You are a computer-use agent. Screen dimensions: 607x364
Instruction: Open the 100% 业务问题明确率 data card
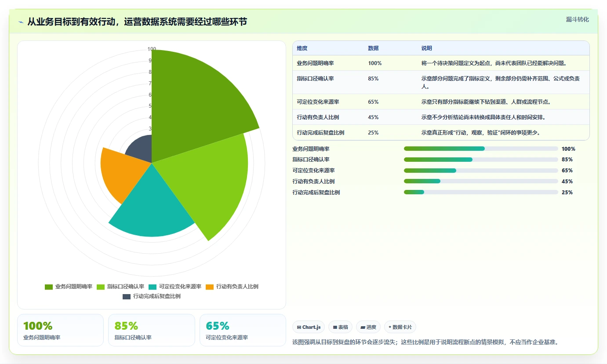point(60,330)
